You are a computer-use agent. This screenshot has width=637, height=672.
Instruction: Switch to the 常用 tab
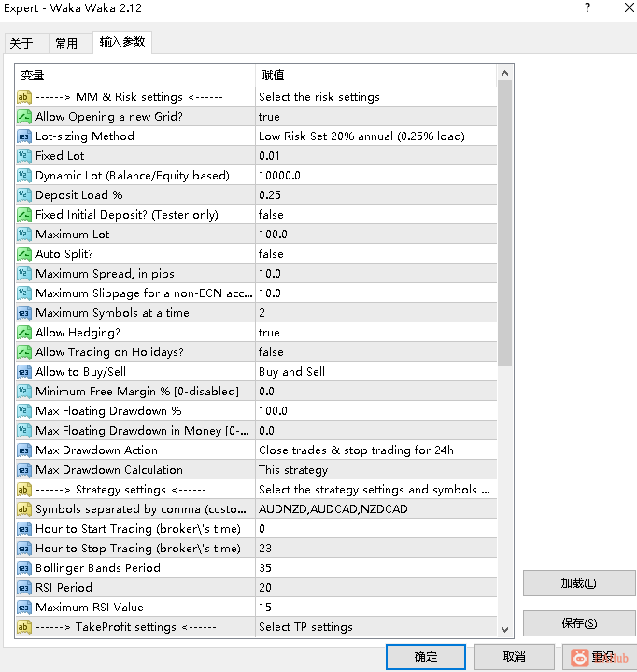70,43
